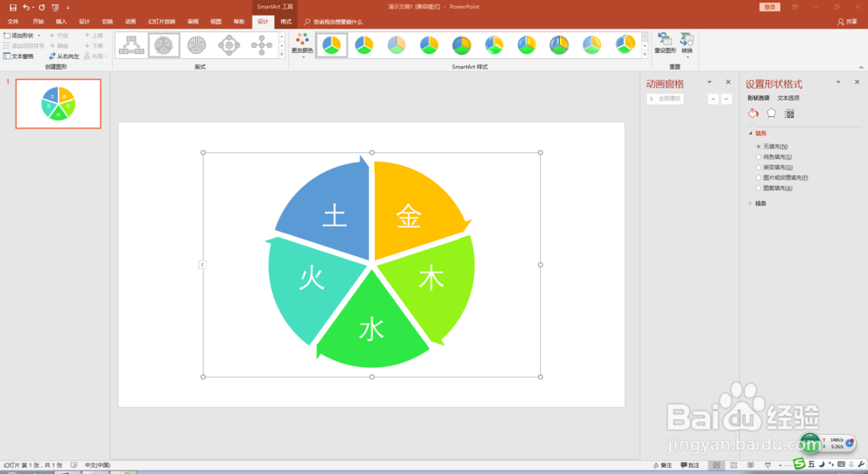Click the 登录 sign-in button
This screenshot has height=474, width=868.
tap(769, 7)
